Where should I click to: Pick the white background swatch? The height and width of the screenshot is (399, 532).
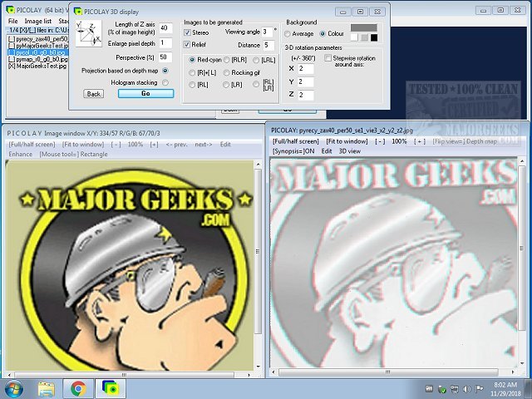click(x=354, y=37)
